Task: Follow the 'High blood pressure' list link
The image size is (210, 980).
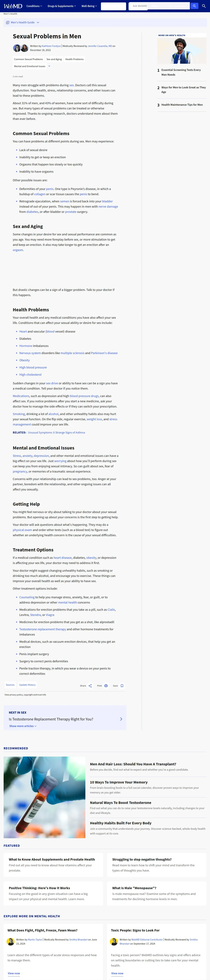Action: coord(33,367)
